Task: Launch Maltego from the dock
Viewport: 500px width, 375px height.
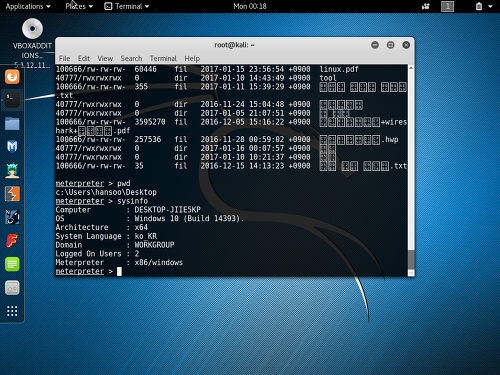Action: pos(12,217)
